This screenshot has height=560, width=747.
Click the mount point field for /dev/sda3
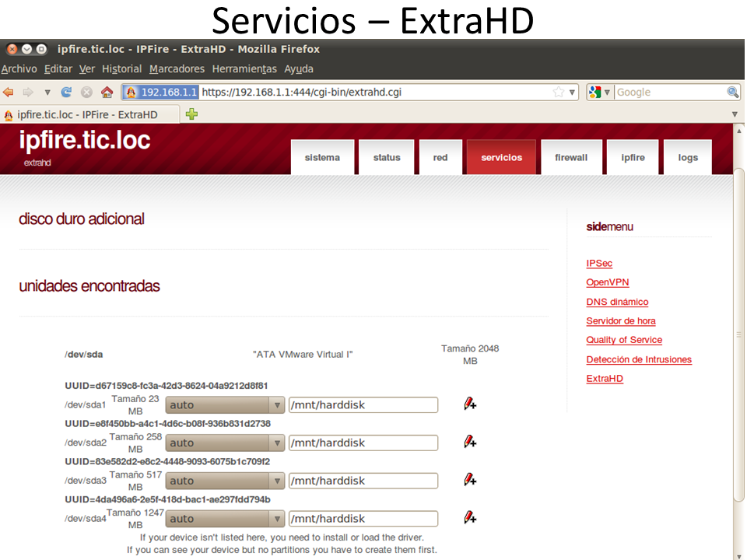click(x=363, y=481)
